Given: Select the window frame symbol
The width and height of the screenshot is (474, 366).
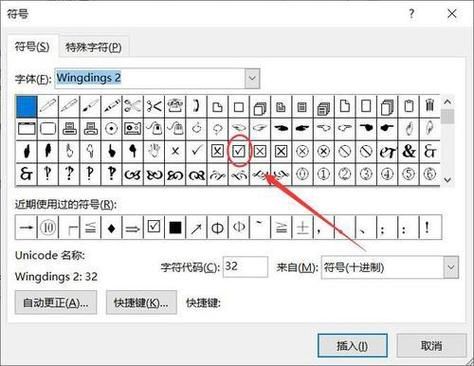Looking at the screenshot, I should click(x=26, y=129).
